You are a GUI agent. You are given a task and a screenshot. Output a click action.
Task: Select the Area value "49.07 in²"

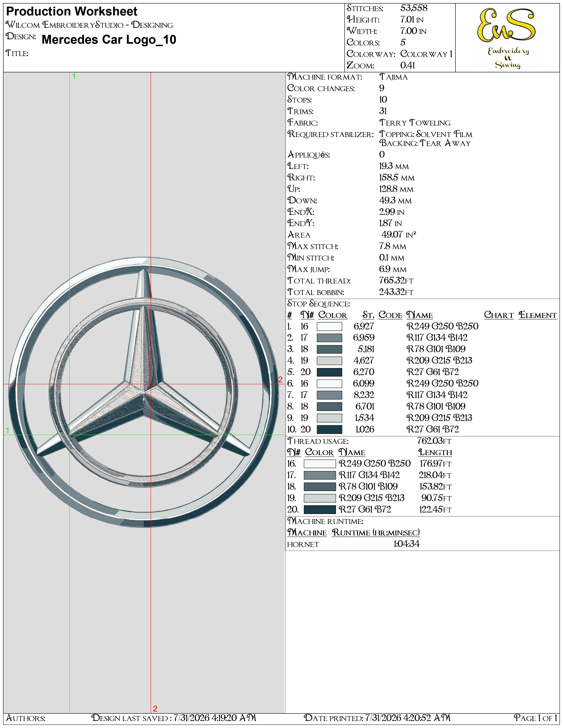399,235
